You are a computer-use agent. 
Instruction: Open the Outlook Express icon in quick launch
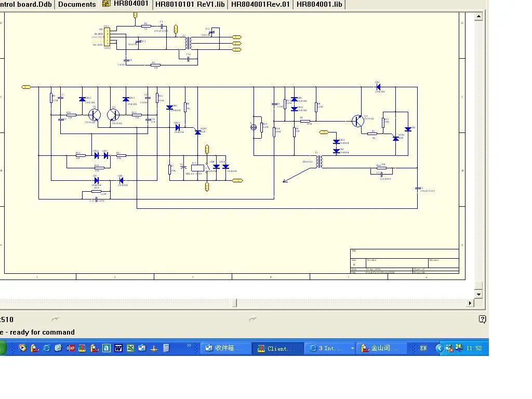point(142,348)
